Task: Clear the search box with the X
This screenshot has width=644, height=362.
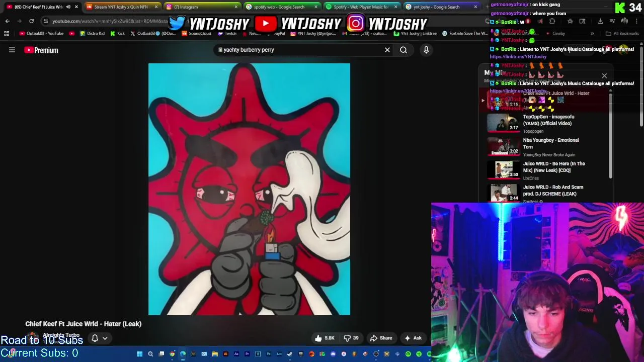Action: pyautogui.click(x=387, y=50)
